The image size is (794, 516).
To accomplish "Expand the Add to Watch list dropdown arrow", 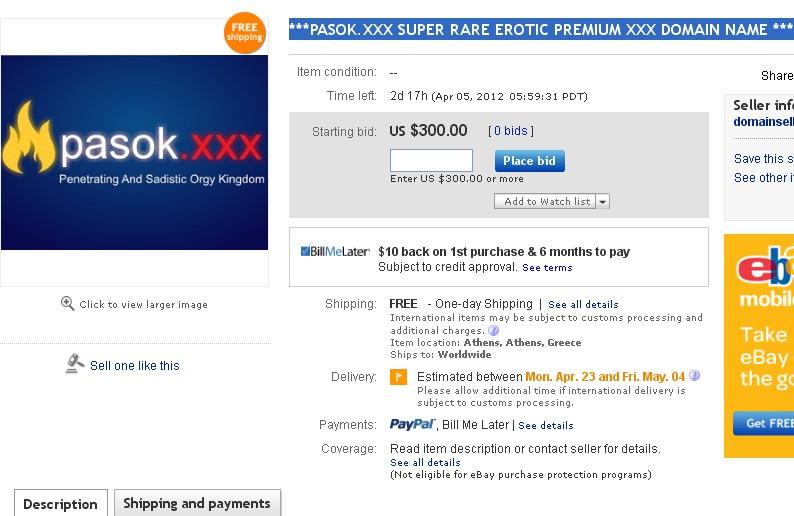I will pyautogui.click(x=602, y=201).
